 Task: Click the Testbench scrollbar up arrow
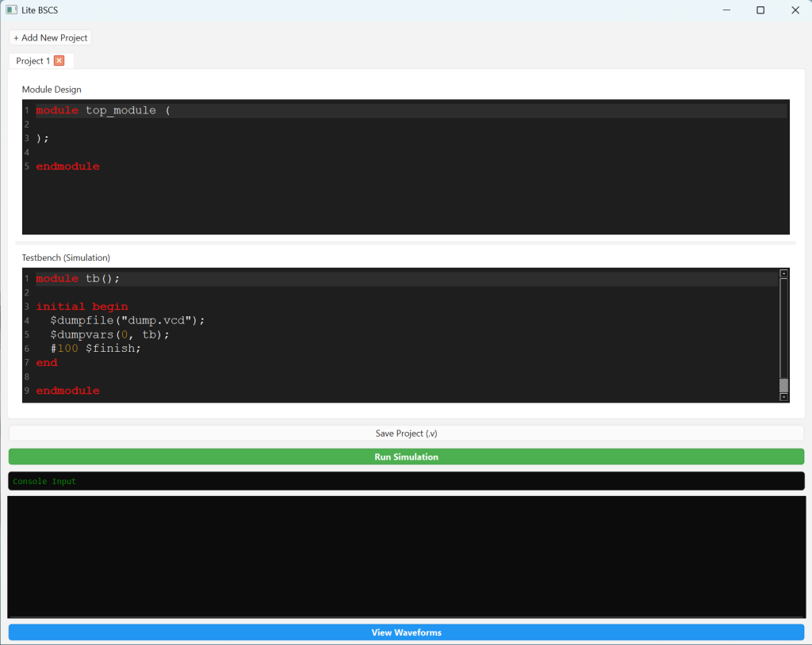(x=783, y=273)
